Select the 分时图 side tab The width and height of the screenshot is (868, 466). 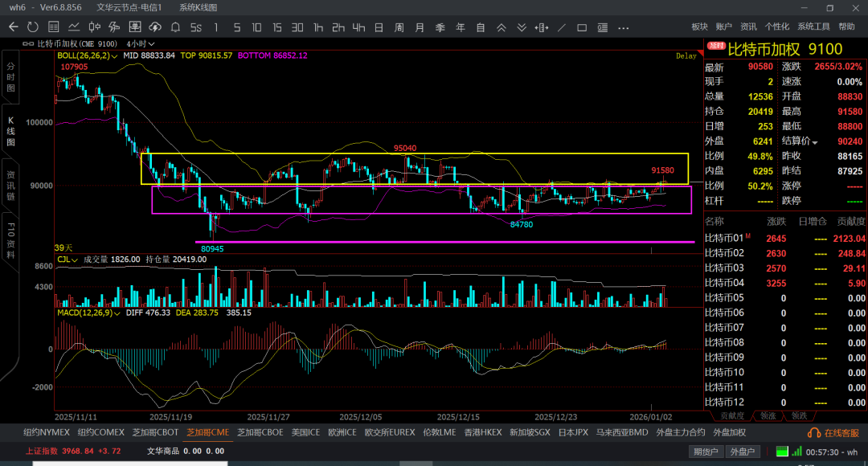pyautogui.click(x=11, y=77)
